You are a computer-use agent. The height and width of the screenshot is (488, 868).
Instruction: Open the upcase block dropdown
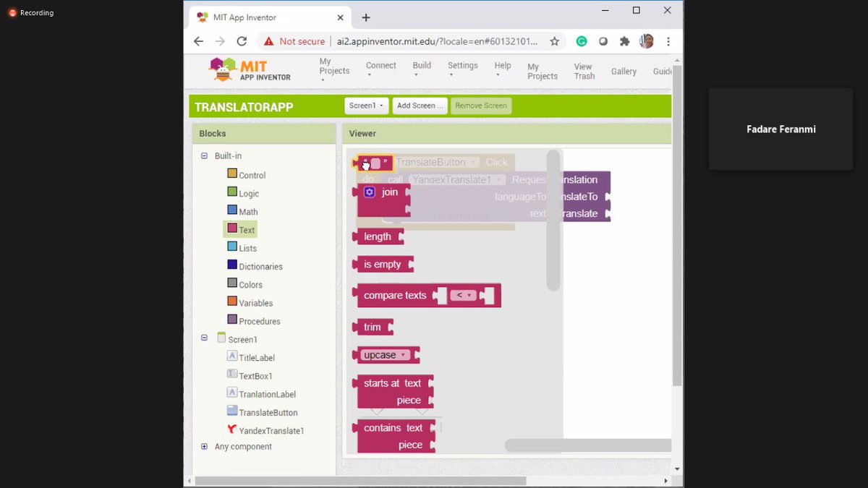(386, 355)
